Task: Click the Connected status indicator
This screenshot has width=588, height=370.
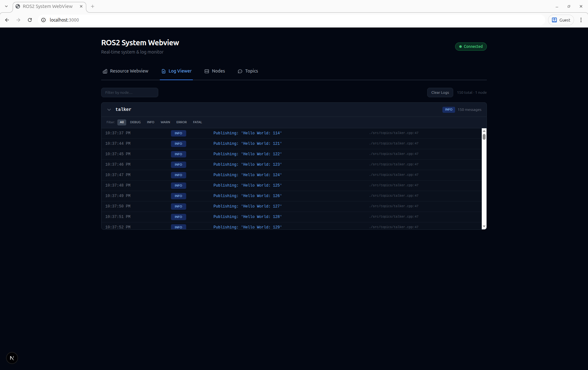Action: [471, 46]
